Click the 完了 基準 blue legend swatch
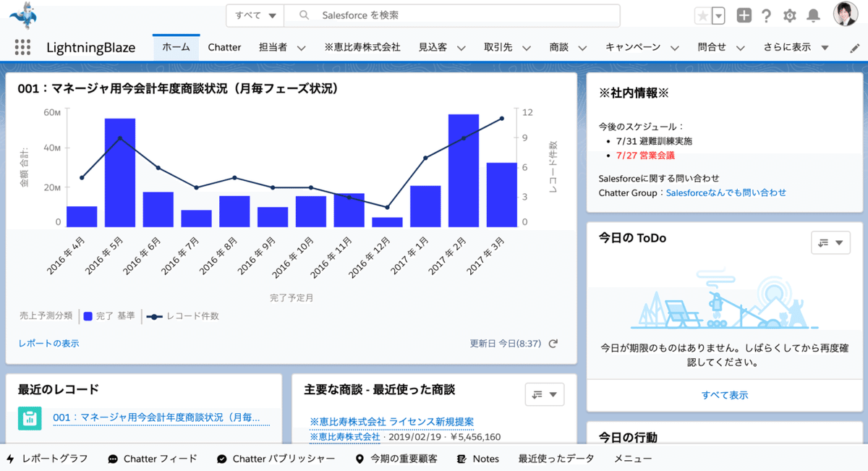Viewport: 868px width, 471px height. [88, 316]
